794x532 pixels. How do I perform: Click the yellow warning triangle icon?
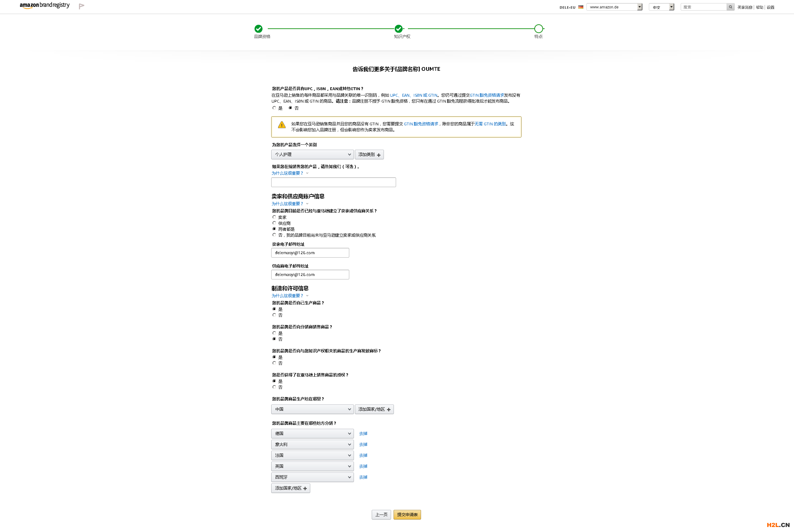coord(282,125)
